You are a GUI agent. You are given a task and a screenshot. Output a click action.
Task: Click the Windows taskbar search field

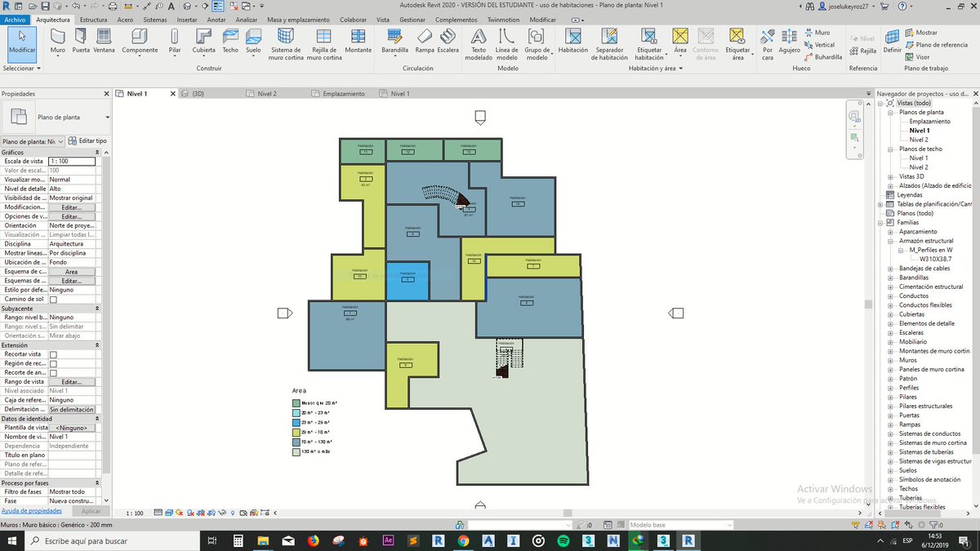click(x=90, y=540)
